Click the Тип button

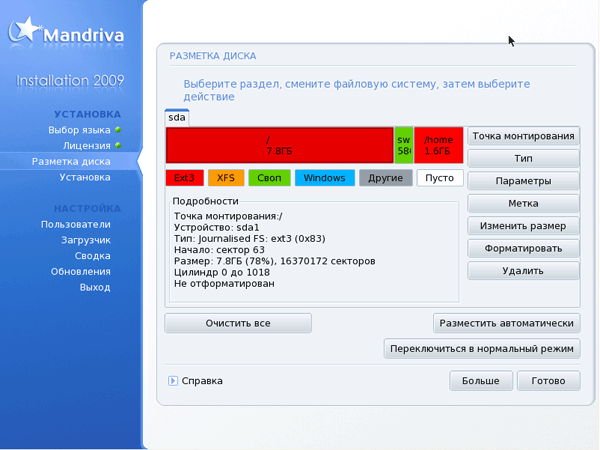coord(523,158)
